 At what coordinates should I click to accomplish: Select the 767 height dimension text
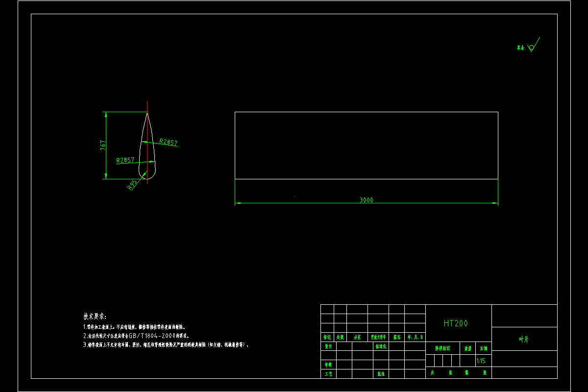[103, 146]
